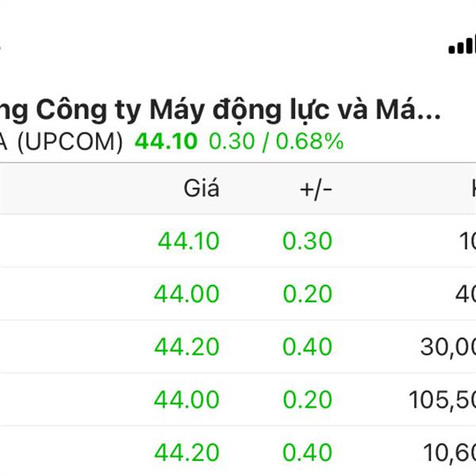Screen dimensions: 476x476
Task: Sort by the Giá column header
Action: click(x=202, y=189)
